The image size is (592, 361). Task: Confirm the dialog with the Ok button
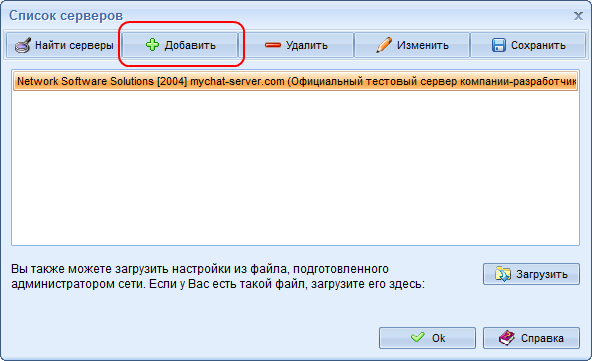427,338
